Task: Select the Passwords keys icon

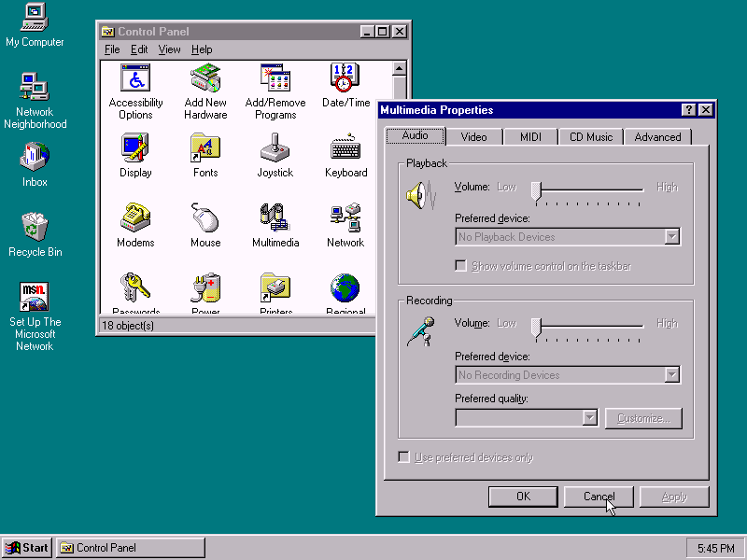Action: pos(135,287)
